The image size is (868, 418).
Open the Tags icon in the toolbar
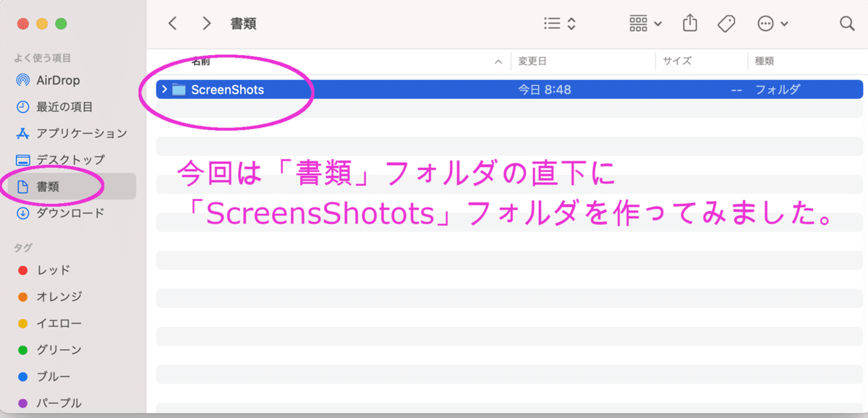click(x=726, y=23)
